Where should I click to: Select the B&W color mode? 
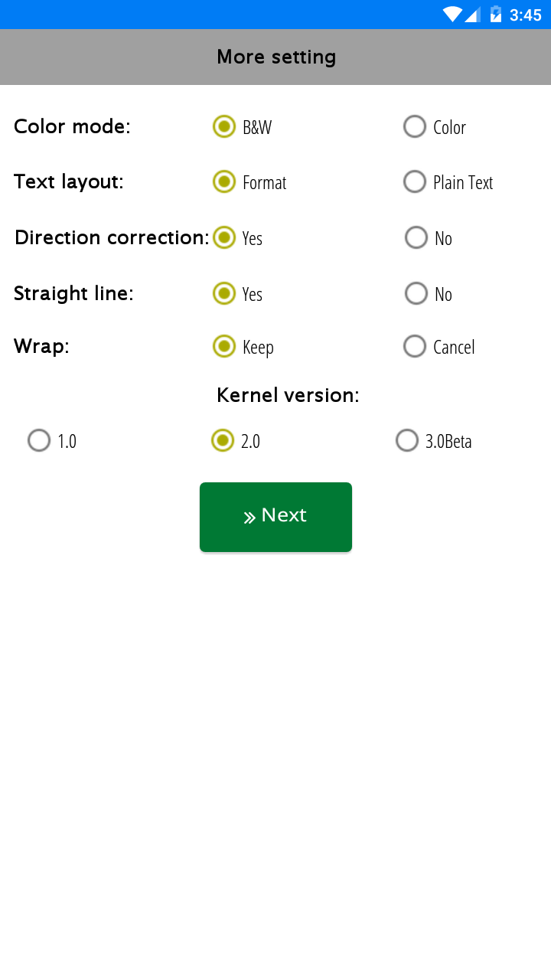tap(223, 126)
